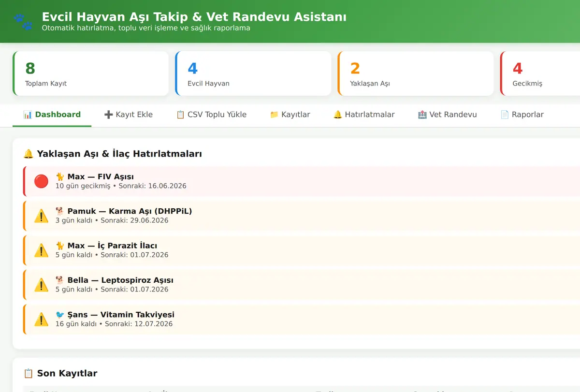The height and width of the screenshot is (392, 580).
Task: Click the '3 gün kaldı • Sonraki: 29.06.2026' text
Action: coord(112,220)
